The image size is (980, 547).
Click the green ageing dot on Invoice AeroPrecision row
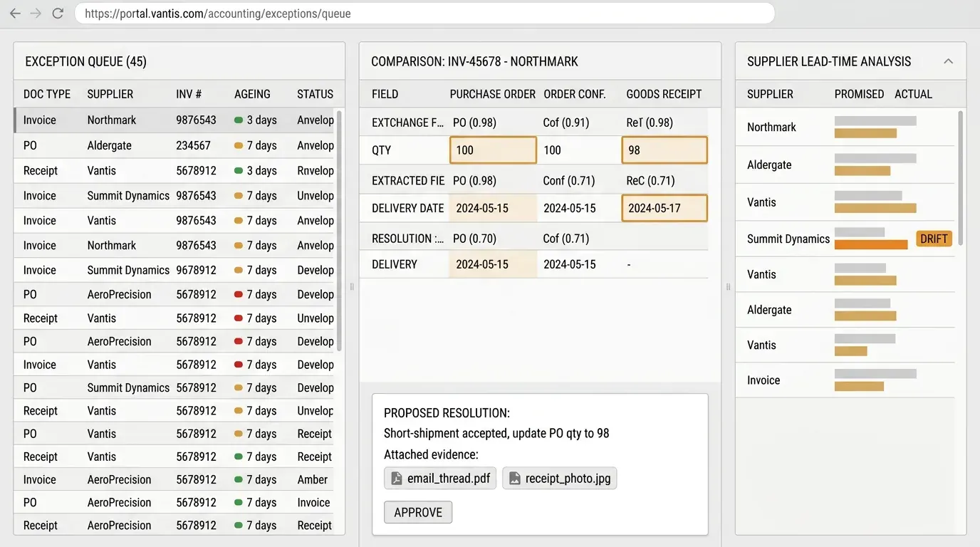pyautogui.click(x=239, y=479)
